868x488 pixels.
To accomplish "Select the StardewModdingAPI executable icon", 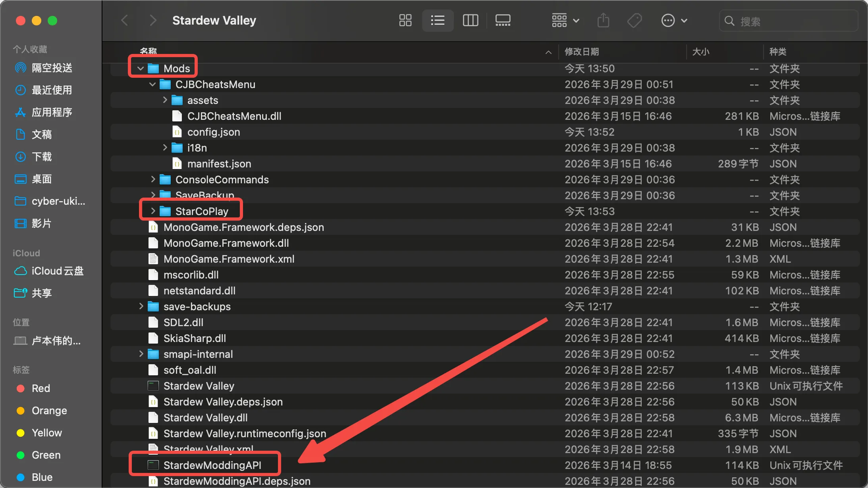I will point(153,465).
